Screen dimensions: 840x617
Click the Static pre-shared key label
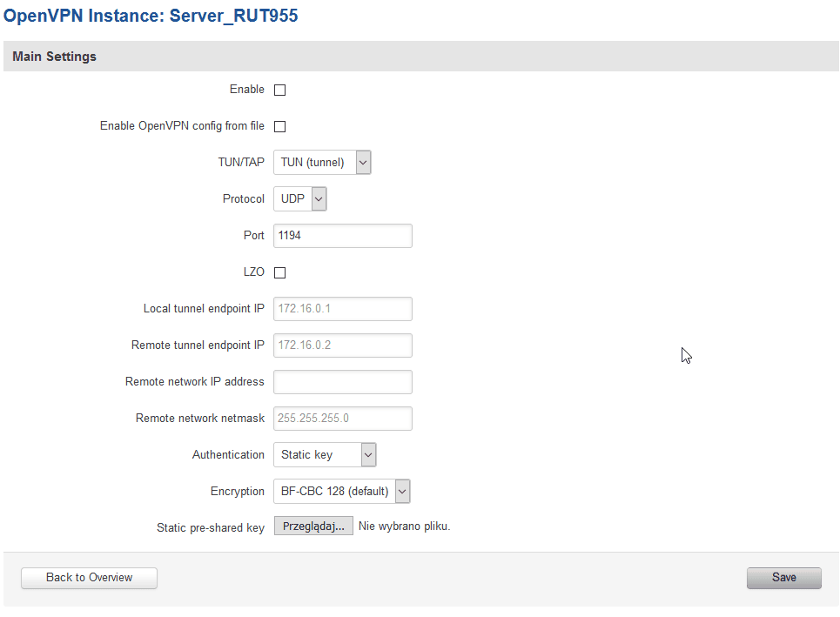(x=211, y=528)
